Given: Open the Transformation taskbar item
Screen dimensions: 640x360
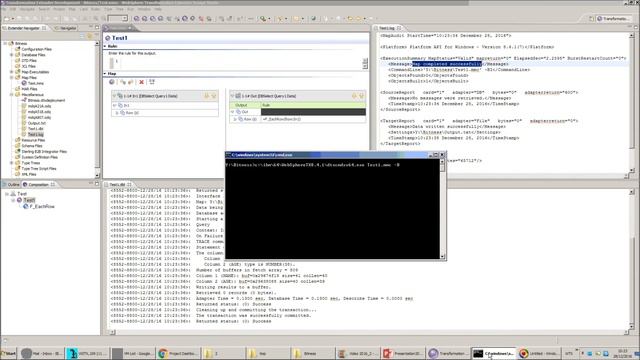Looking at the screenshot, I should pyautogui.click(x=448, y=353).
